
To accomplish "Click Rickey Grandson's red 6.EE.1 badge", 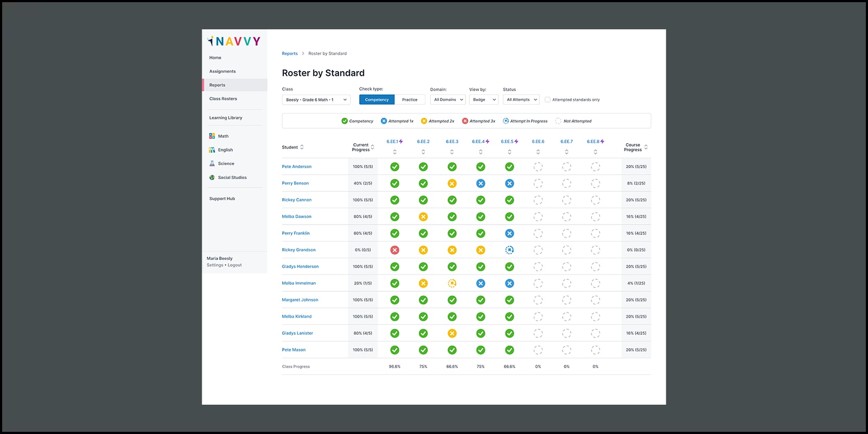I will [x=395, y=250].
